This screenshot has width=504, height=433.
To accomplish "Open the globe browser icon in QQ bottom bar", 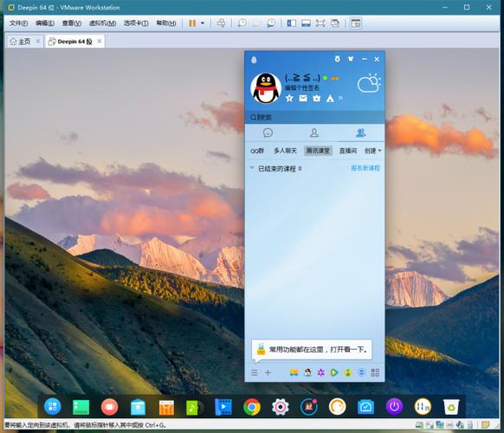I will tap(348, 372).
